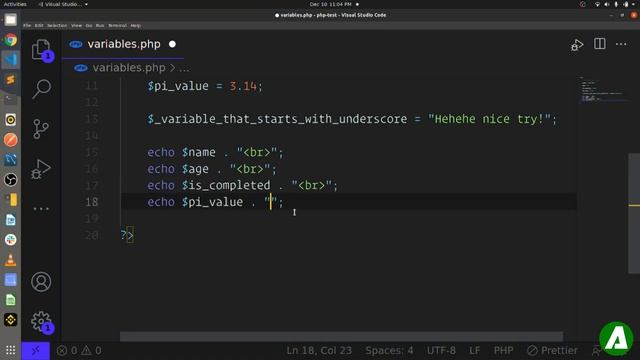The width and height of the screenshot is (640, 360).
Task: Show additional views via activity bar ellipsis
Action: [41, 209]
